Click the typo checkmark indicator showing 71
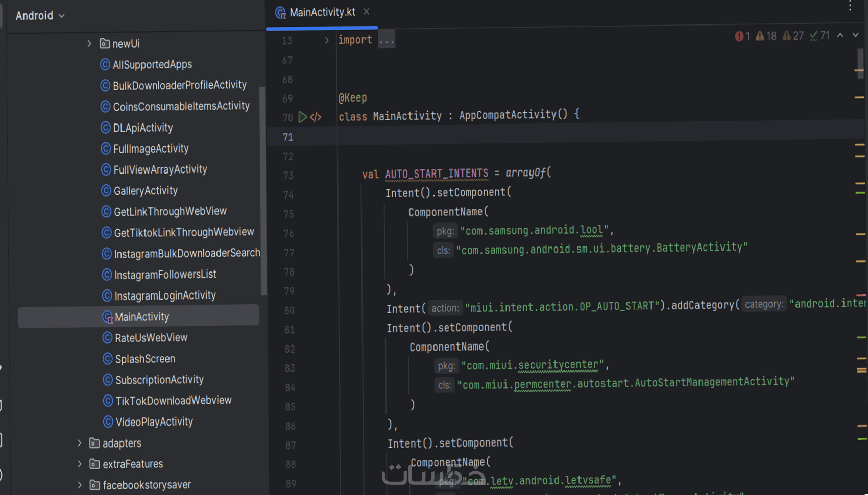The height and width of the screenshot is (495, 868). click(x=819, y=36)
